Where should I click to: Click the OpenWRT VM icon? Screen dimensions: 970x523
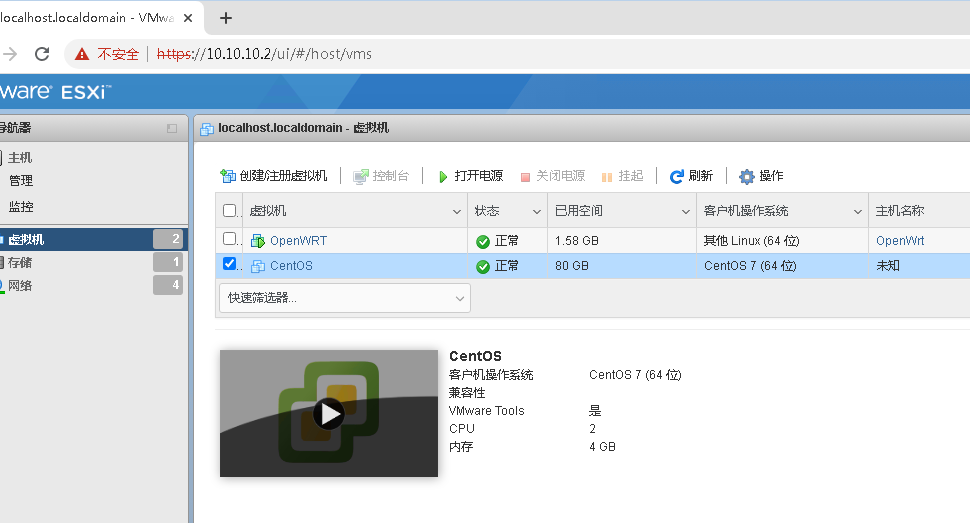click(x=258, y=241)
